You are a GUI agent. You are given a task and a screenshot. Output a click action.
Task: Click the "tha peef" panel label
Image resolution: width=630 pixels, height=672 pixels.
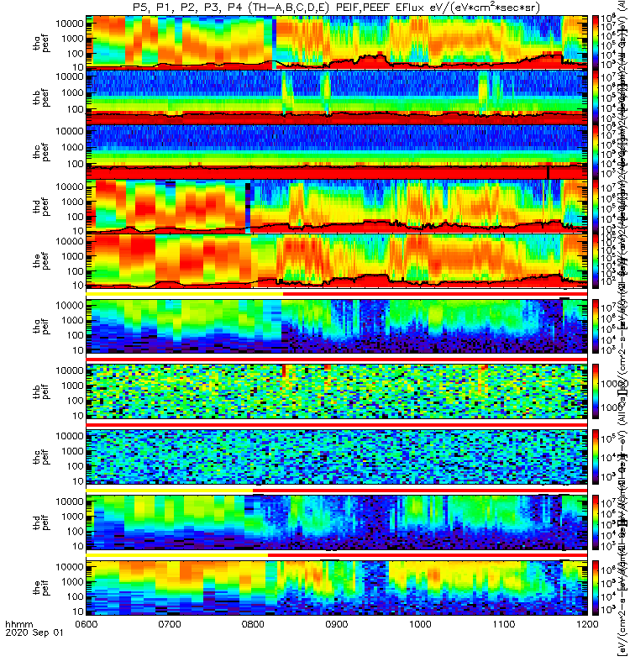[x=41, y=43]
